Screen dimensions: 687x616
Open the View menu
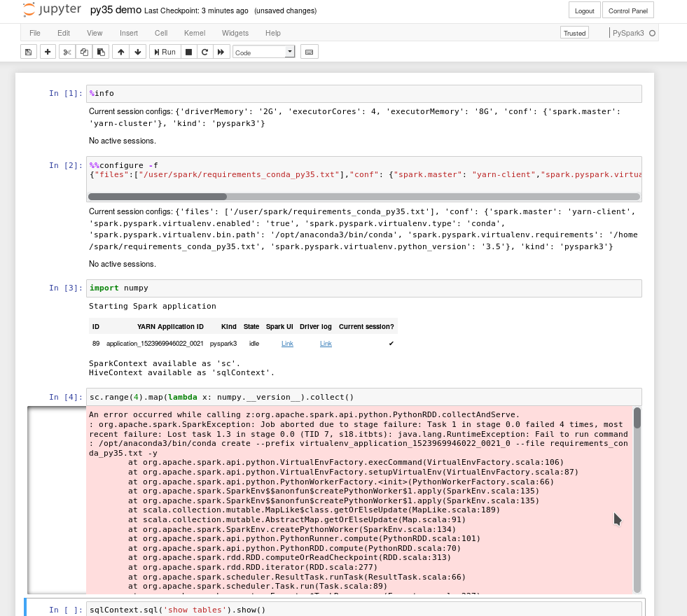pyautogui.click(x=95, y=33)
